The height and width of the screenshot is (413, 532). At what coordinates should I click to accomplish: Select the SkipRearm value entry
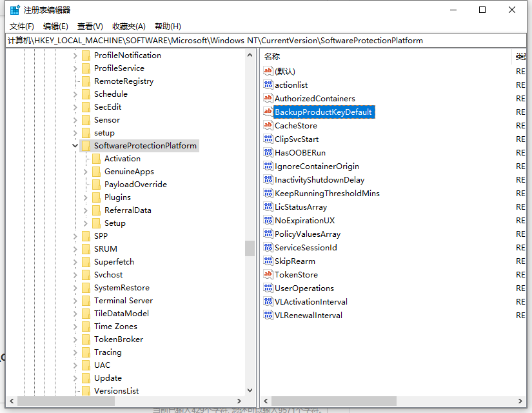(x=295, y=261)
